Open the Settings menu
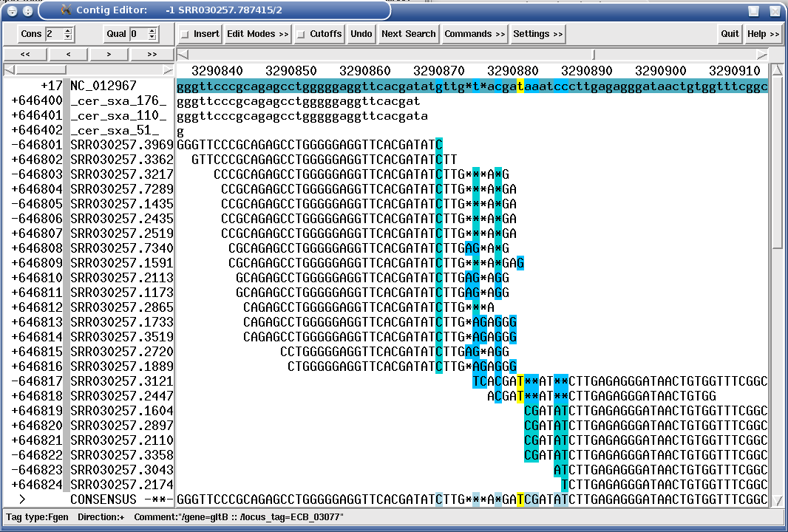788x532 pixels. click(537, 34)
